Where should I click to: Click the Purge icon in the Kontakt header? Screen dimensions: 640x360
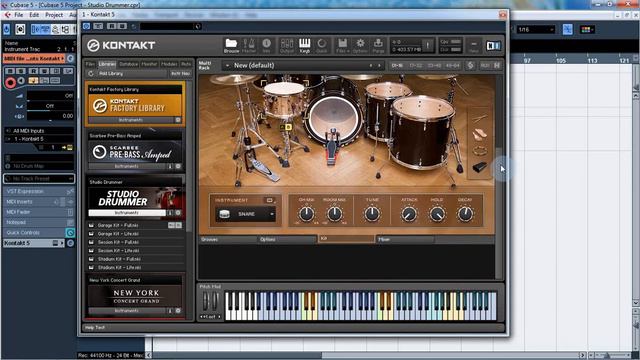click(378, 45)
